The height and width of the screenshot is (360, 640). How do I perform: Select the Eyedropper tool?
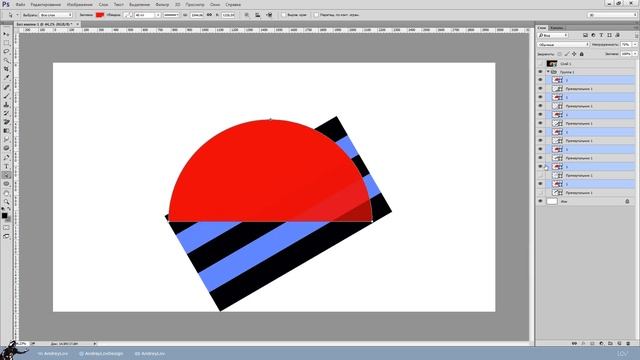tap(6, 78)
